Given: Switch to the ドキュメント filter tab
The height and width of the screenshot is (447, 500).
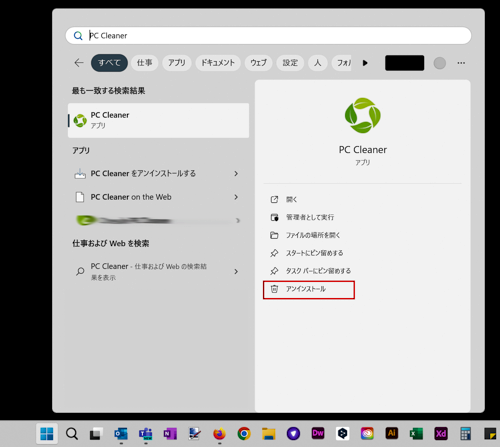Looking at the screenshot, I should [x=218, y=63].
